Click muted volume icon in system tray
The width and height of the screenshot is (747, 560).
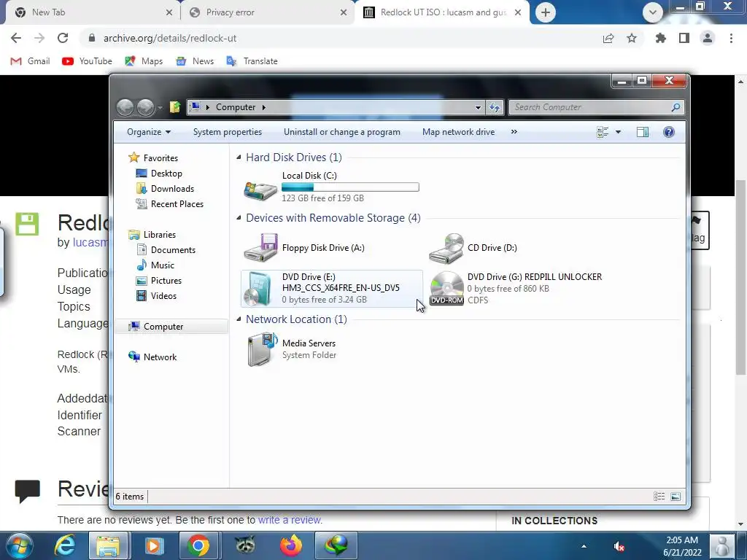[619, 546]
